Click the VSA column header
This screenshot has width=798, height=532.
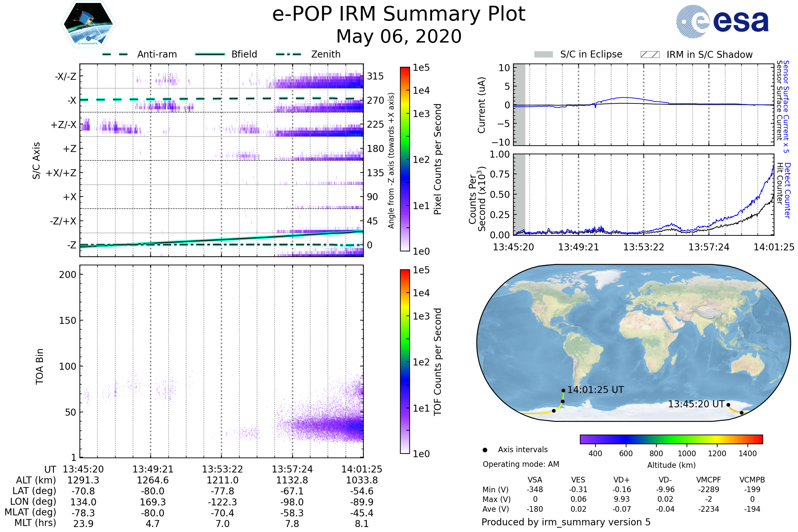(535, 480)
